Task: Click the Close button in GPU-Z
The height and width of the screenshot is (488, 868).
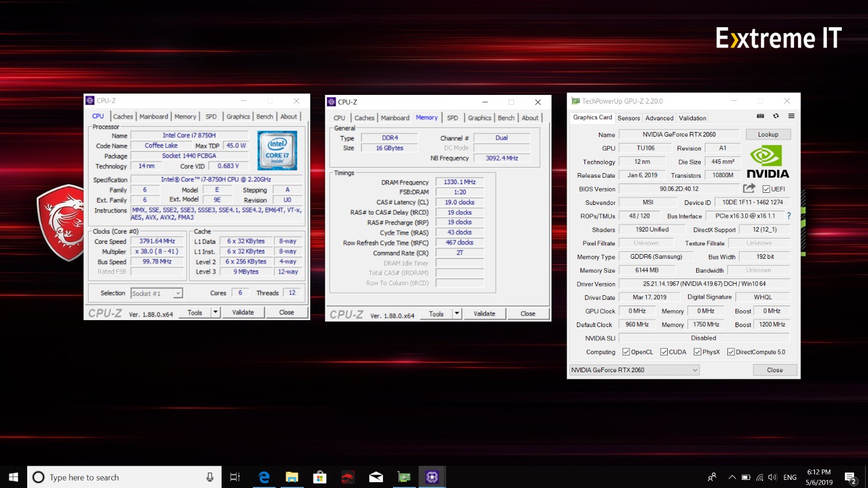Action: (x=775, y=370)
